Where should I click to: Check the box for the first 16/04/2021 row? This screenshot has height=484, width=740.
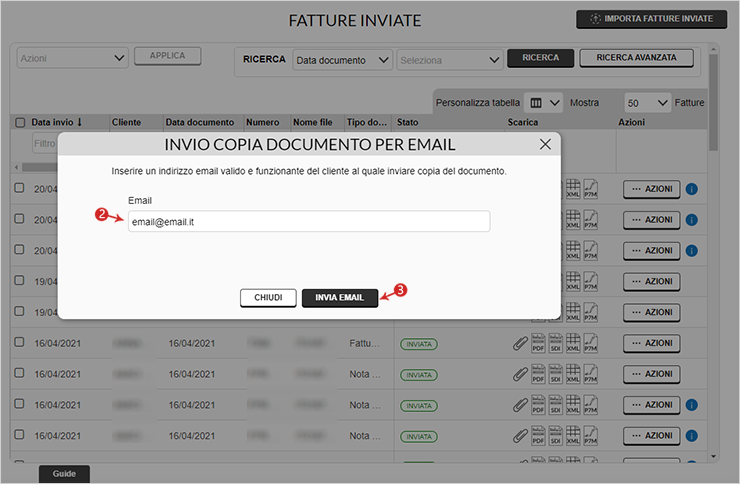click(x=19, y=343)
